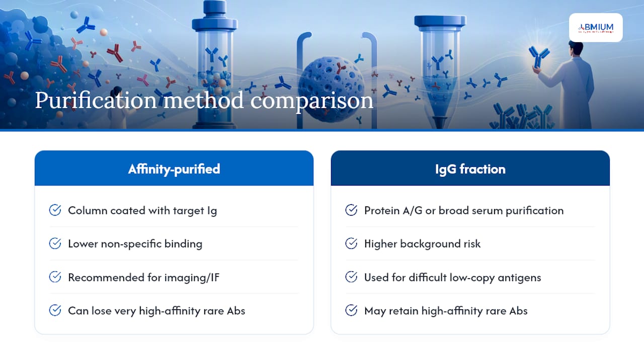The image size is (644, 362).
Task: Click the text Higher background risk
Action: pyautogui.click(x=422, y=244)
